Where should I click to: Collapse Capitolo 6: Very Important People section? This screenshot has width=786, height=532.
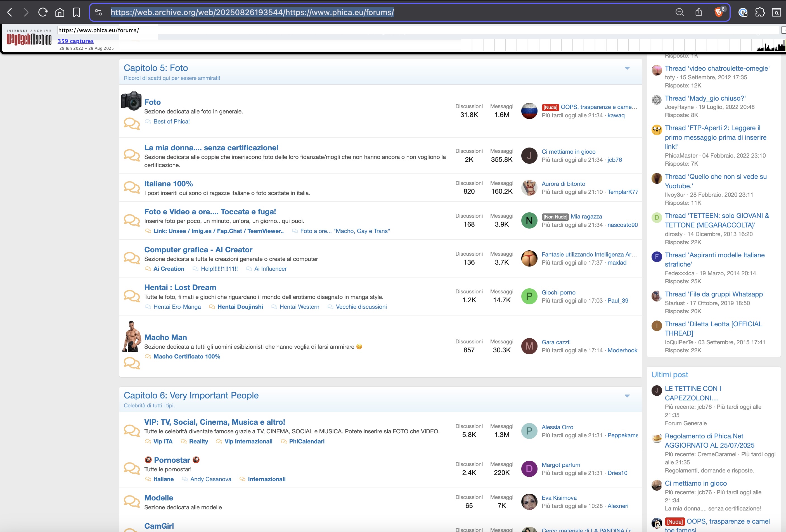pos(627,396)
